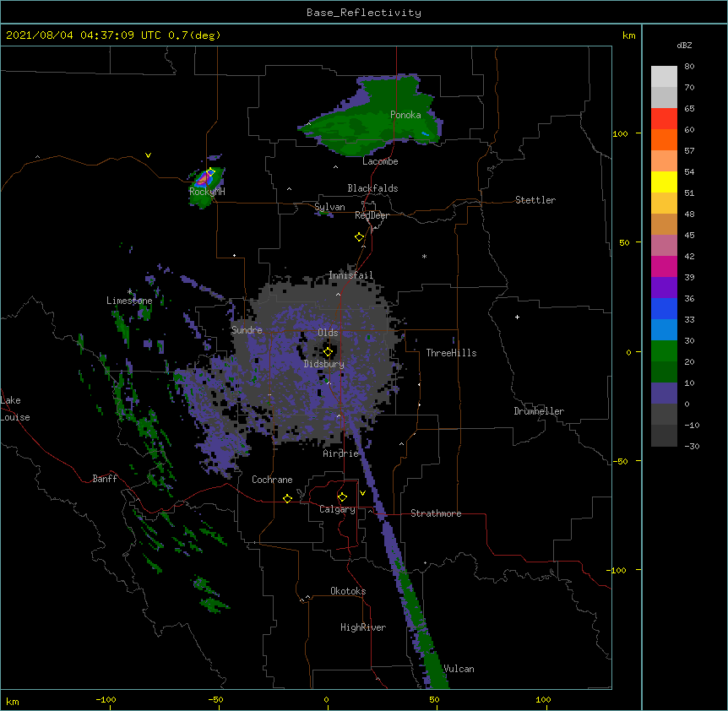This screenshot has width=728, height=711.
Task: Select the ThreeHills label
Action: (451, 353)
